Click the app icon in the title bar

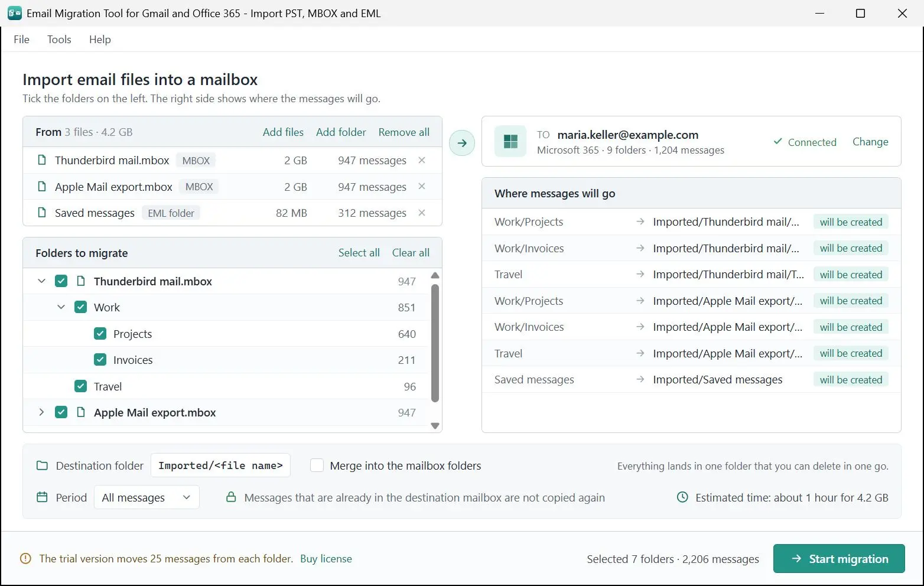click(x=15, y=13)
